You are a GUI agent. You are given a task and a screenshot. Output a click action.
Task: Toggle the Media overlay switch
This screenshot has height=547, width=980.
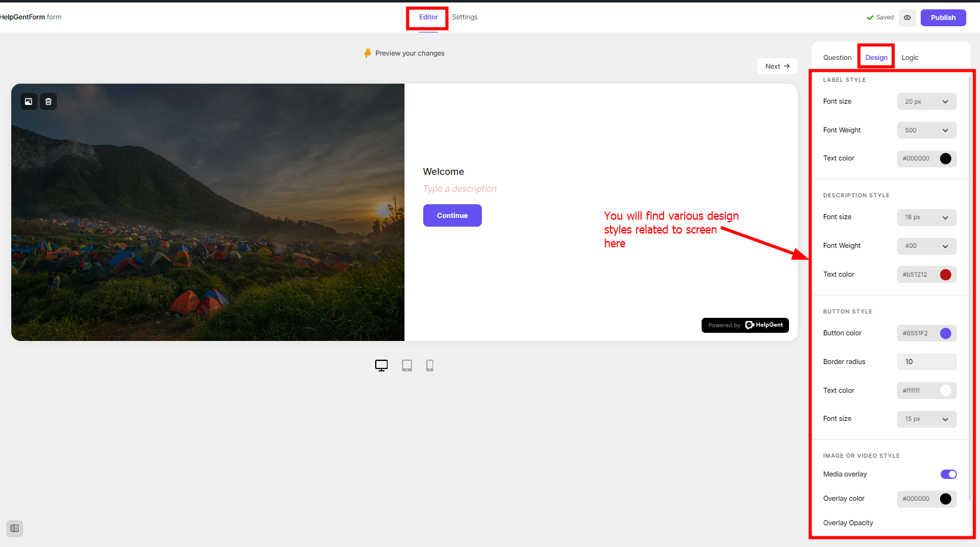point(949,475)
